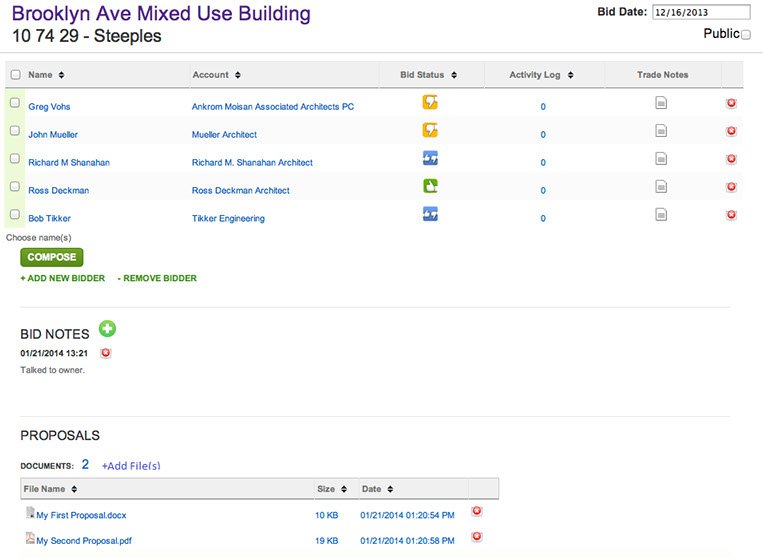Delete the 'Talked to owner' bid note
The height and width of the screenshot is (557, 763).
pyautogui.click(x=105, y=353)
